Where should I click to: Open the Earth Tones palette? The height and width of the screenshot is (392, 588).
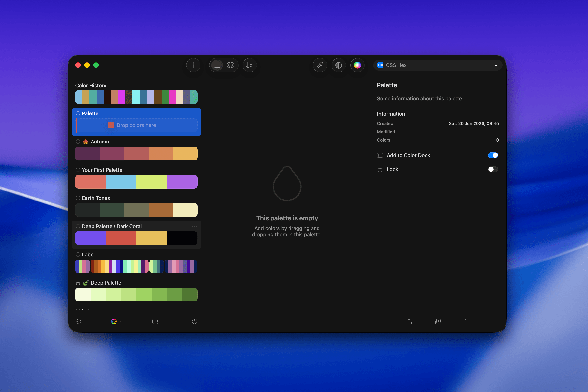pyautogui.click(x=136, y=207)
